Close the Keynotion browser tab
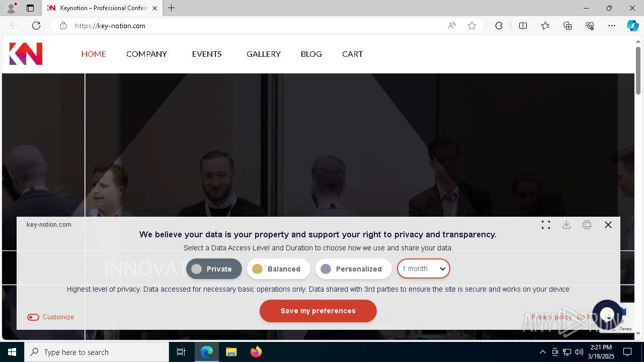Viewport: 644px width, 362px height. pyautogui.click(x=154, y=8)
